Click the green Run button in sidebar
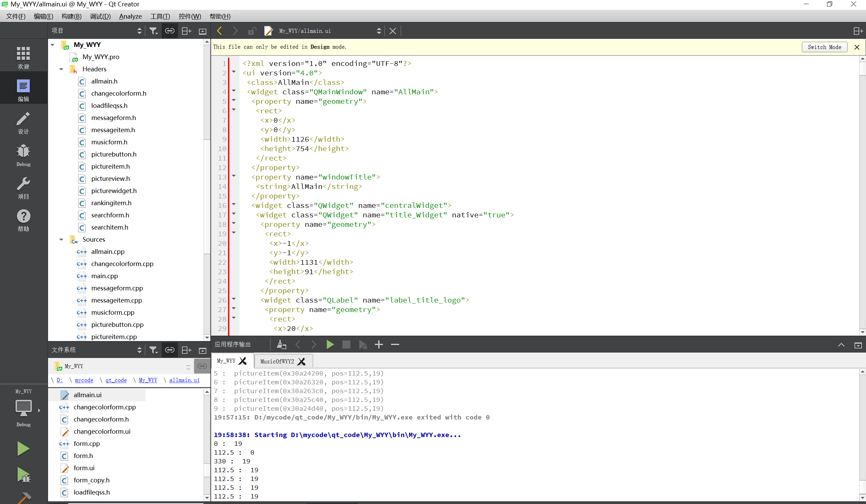This screenshot has height=504, width=866. pyautogui.click(x=23, y=449)
